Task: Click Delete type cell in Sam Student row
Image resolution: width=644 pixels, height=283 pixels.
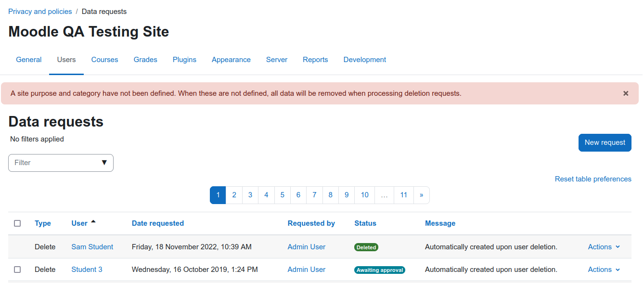Action: [45, 247]
